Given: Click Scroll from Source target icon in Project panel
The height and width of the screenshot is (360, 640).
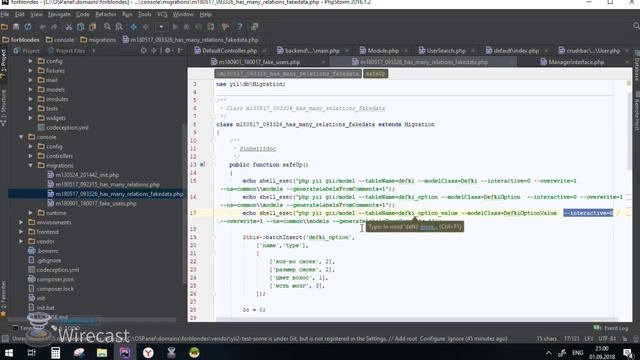Looking at the screenshot, I should [x=143, y=51].
